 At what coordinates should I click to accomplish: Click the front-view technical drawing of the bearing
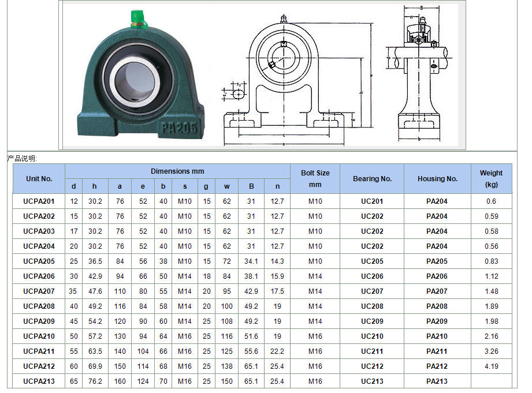pos(297,80)
